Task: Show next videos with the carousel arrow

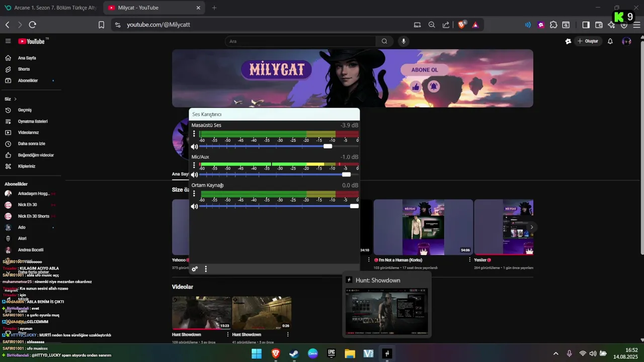Action: point(531,227)
